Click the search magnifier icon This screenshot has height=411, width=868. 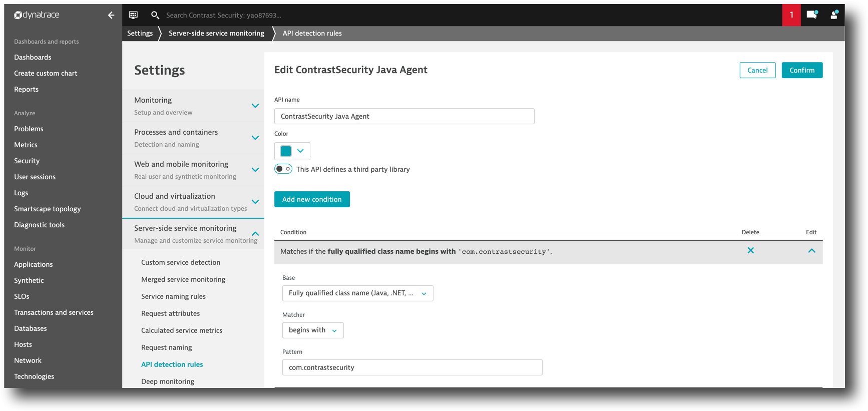coord(155,15)
